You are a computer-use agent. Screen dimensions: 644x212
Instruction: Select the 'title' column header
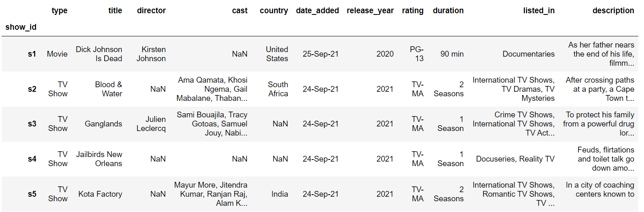pyautogui.click(x=115, y=11)
